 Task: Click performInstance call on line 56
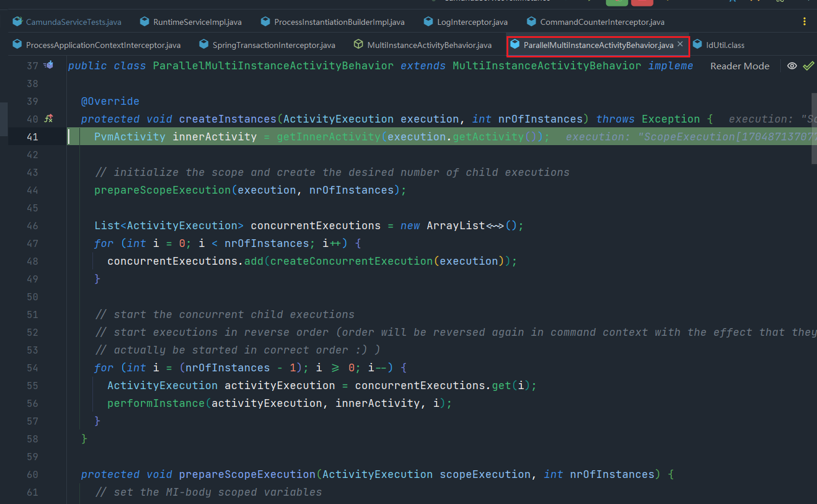click(x=156, y=403)
